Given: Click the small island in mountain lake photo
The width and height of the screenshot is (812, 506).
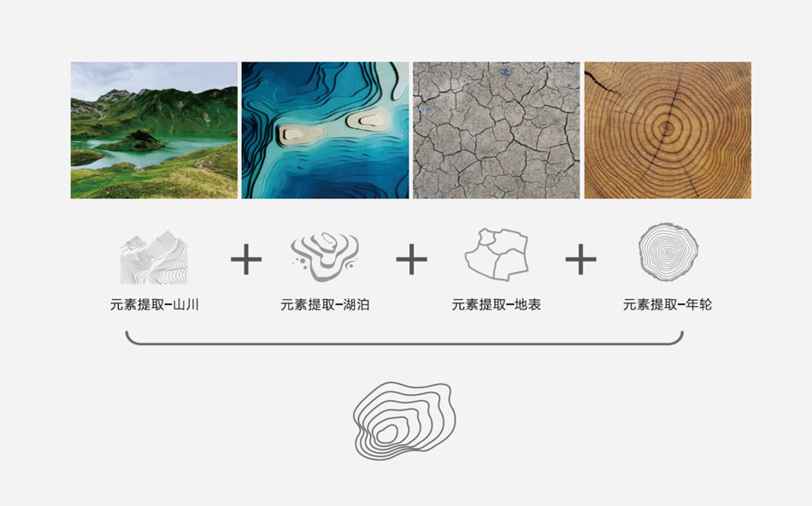Looking at the screenshot, I should pos(134,141).
